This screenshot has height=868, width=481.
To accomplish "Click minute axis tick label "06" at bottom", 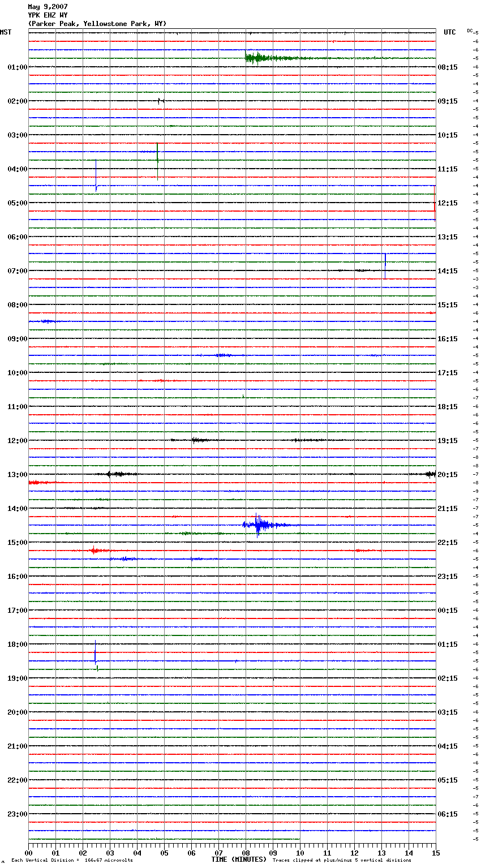I will point(191,853).
